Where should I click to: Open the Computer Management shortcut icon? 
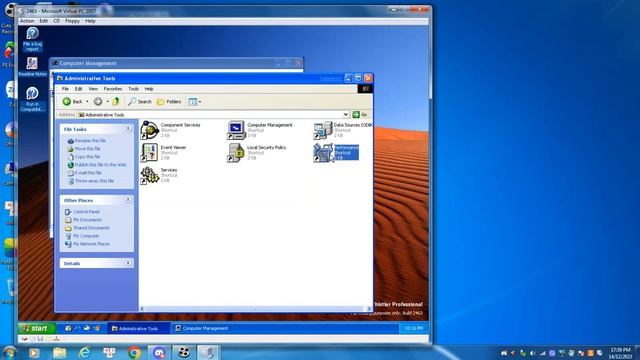(x=236, y=130)
